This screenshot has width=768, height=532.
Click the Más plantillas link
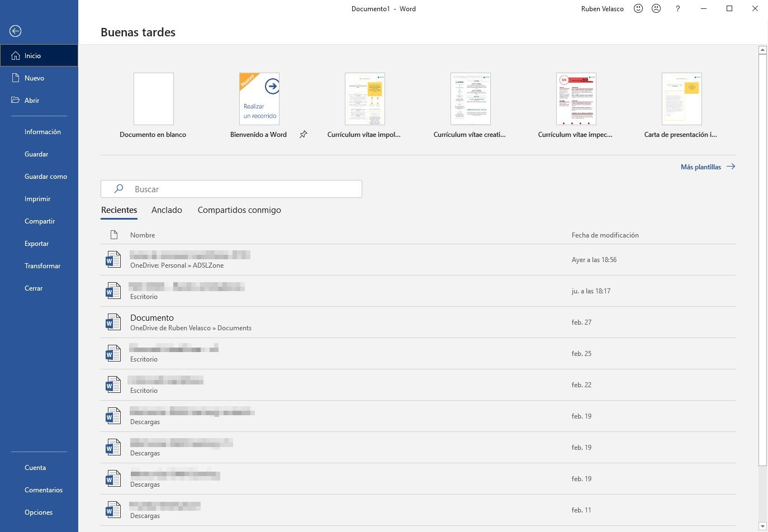point(701,167)
